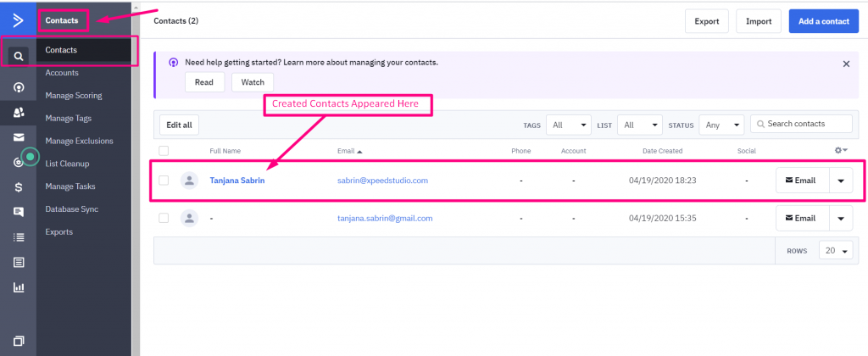Open the Tanjana Sabrin contact link
Screen dimensions: 868x356
[237, 180]
